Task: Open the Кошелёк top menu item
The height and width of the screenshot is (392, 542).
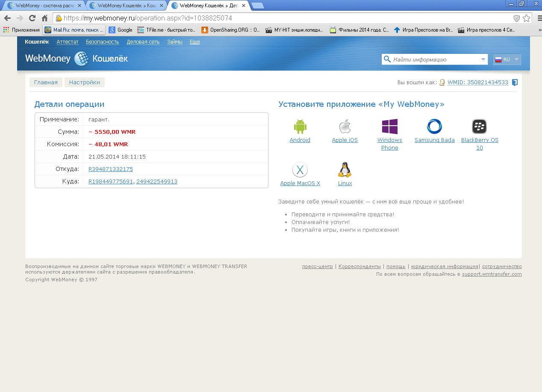Action: point(37,42)
